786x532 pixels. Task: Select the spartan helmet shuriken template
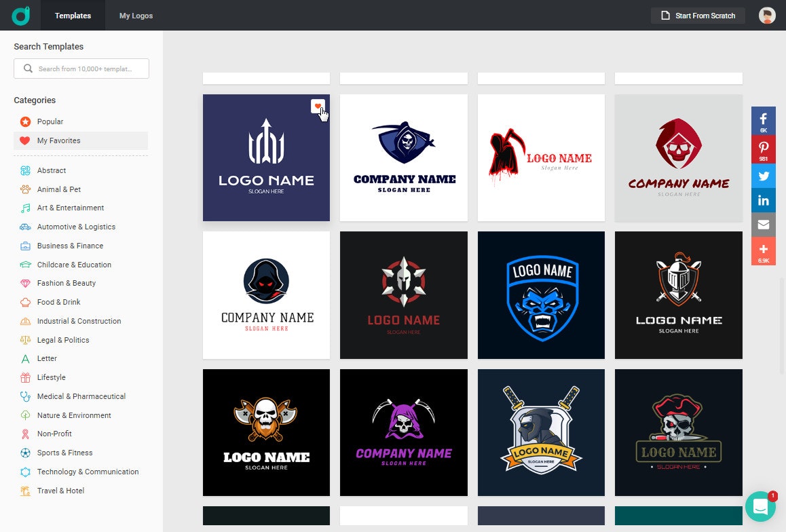tap(404, 295)
